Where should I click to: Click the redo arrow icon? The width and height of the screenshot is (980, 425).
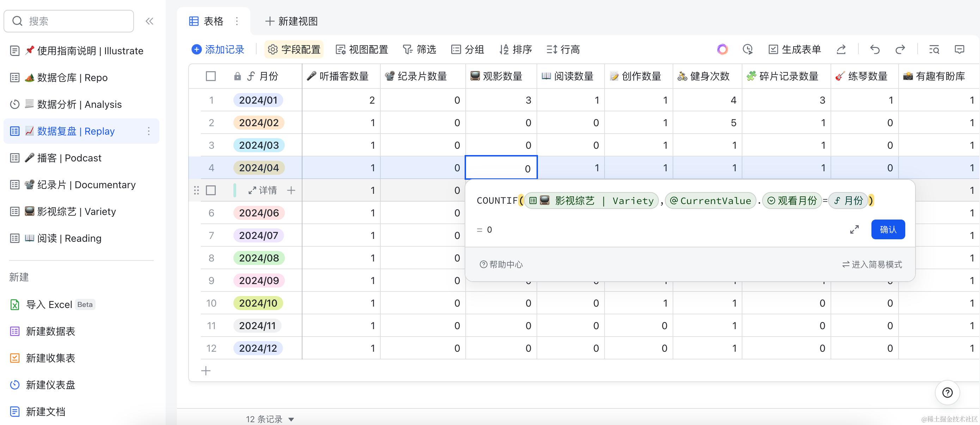(x=900, y=49)
